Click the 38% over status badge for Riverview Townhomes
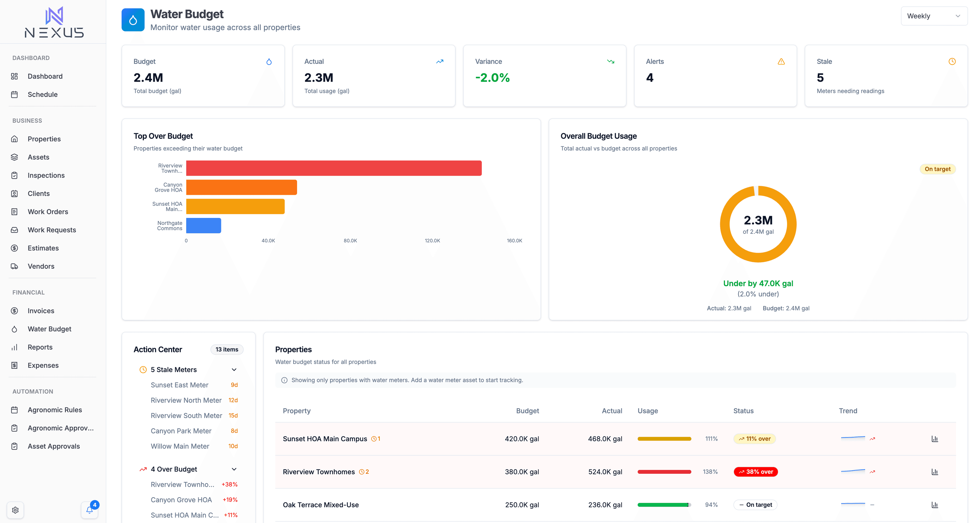 point(755,472)
